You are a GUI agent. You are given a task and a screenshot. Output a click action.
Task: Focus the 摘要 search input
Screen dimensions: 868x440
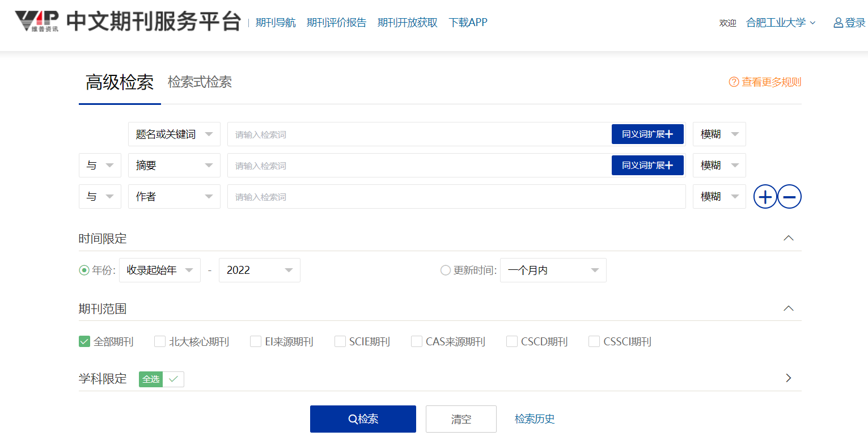[x=419, y=166]
